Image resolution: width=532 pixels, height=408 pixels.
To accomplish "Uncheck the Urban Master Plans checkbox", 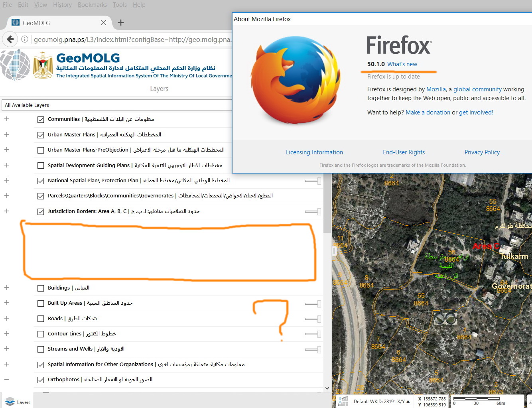I will (x=41, y=135).
